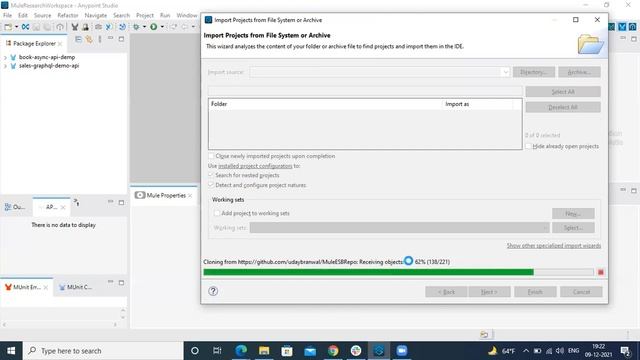
Task: Show hidden tabs list beside AP tab
Action: click(76, 202)
